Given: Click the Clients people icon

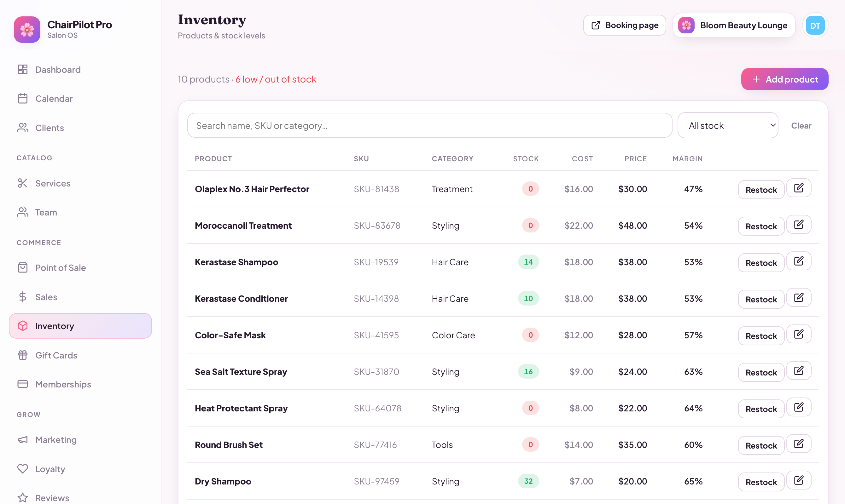Looking at the screenshot, I should point(22,128).
